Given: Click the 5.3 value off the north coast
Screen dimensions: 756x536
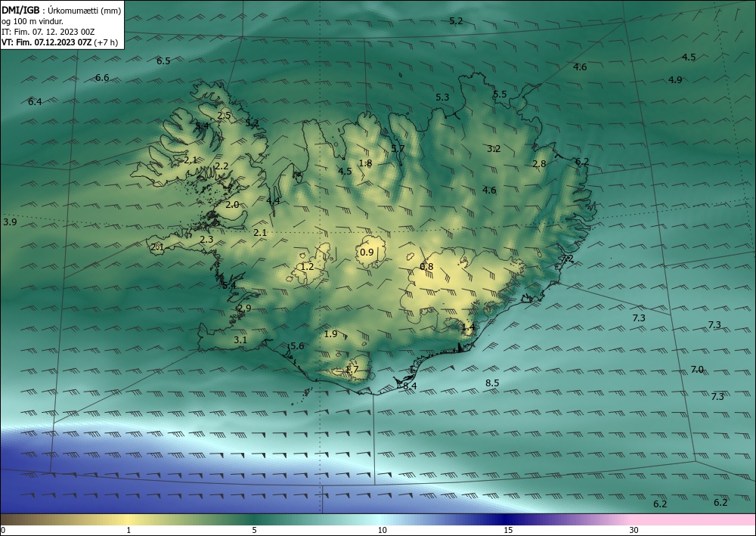Looking at the screenshot, I should pyautogui.click(x=442, y=98).
